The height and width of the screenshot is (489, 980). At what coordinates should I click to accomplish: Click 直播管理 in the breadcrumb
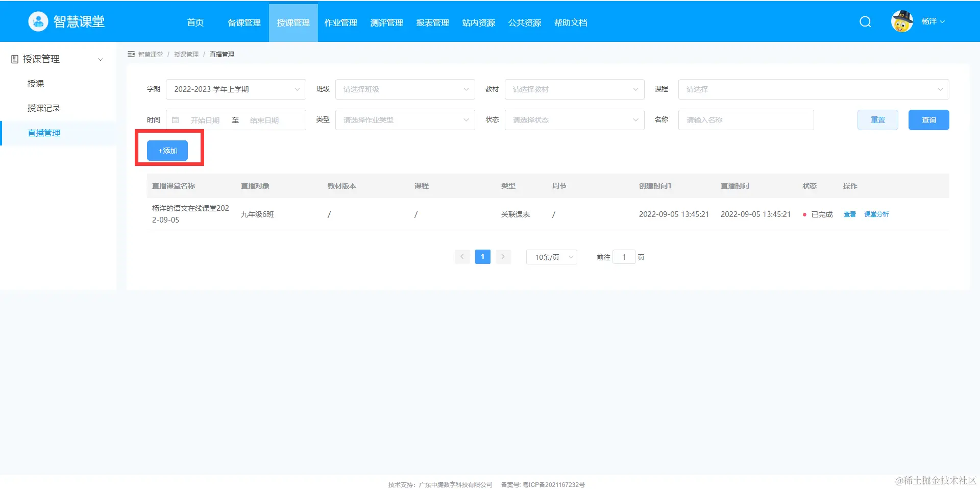222,55
